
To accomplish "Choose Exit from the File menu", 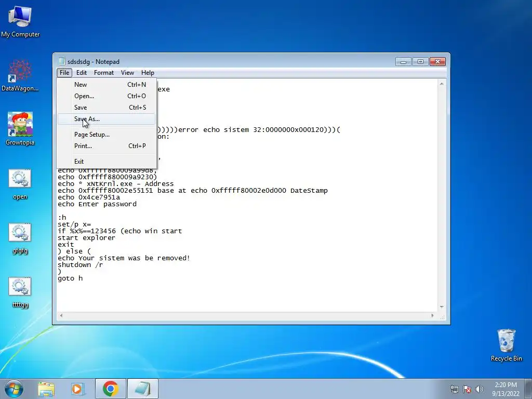I will pyautogui.click(x=107, y=162).
